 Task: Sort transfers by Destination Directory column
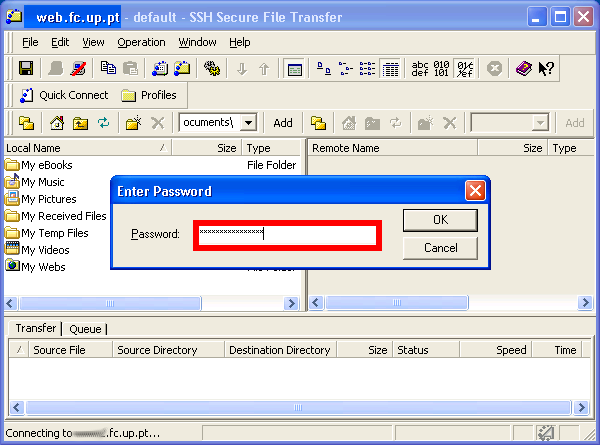pos(280,350)
